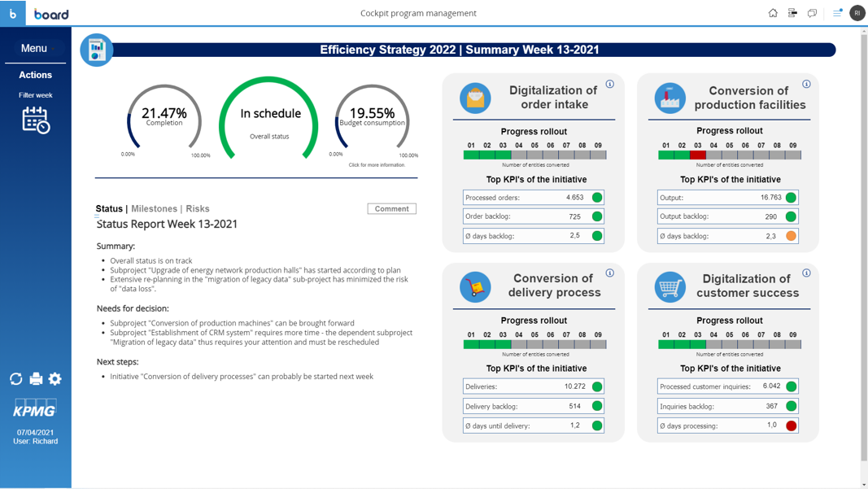The height and width of the screenshot is (489, 868).
Task: Click the vertical scrollbar on the right edge
Action: (x=864, y=244)
